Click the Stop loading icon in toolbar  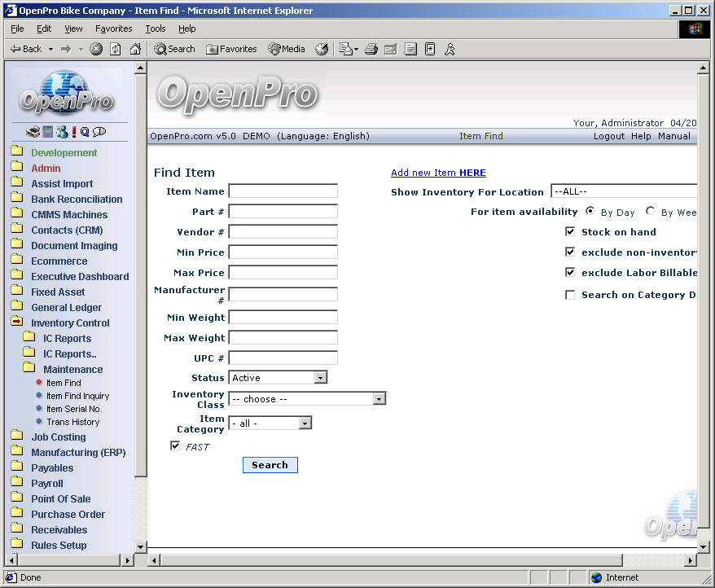tap(96, 49)
